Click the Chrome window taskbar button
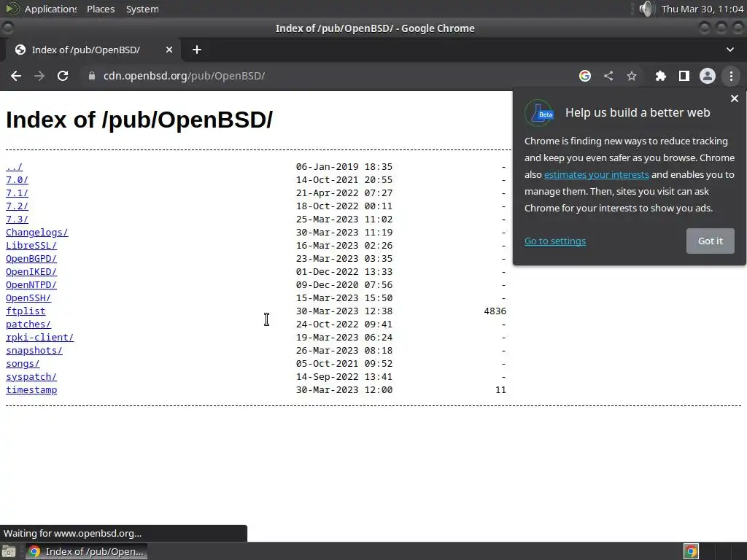Screen dimensions: 747x560 (x=86, y=551)
